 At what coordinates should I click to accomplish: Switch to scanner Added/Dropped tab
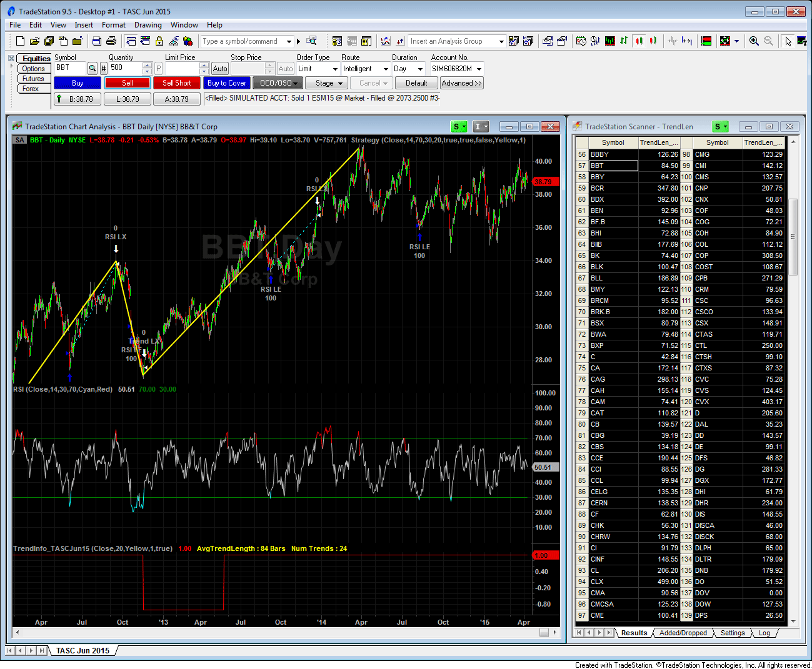pos(683,633)
